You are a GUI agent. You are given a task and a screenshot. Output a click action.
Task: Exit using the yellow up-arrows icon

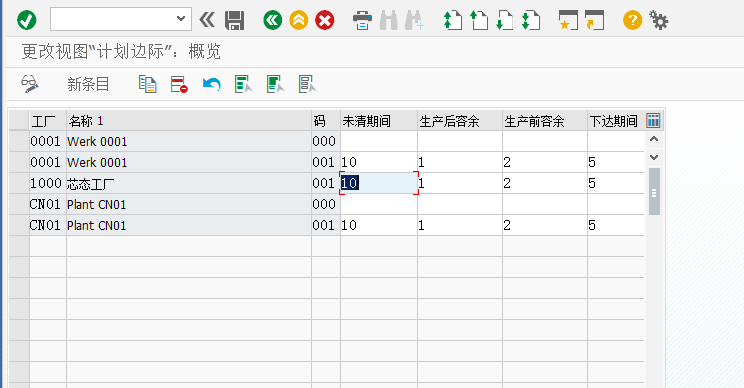tap(298, 20)
